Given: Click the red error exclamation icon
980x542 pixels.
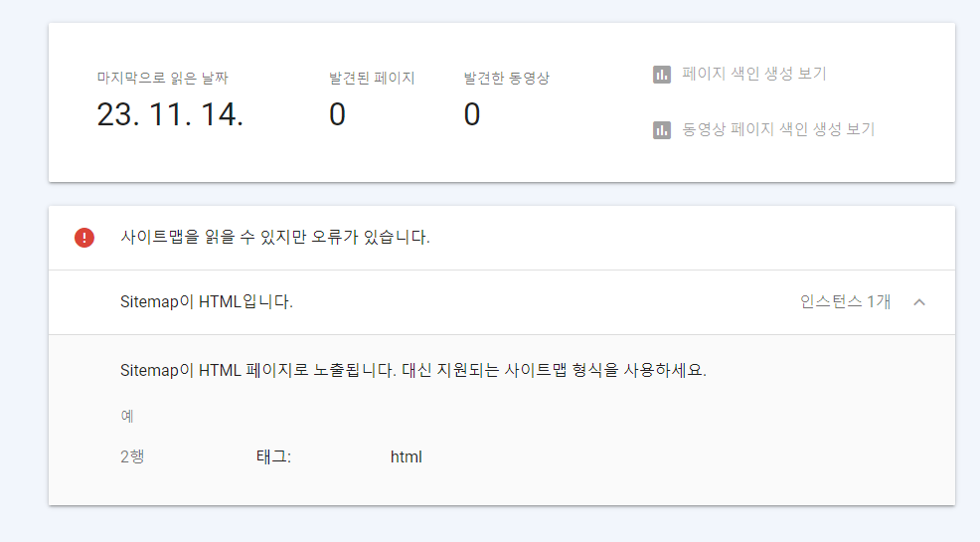Looking at the screenshot, I should (84, 238).
